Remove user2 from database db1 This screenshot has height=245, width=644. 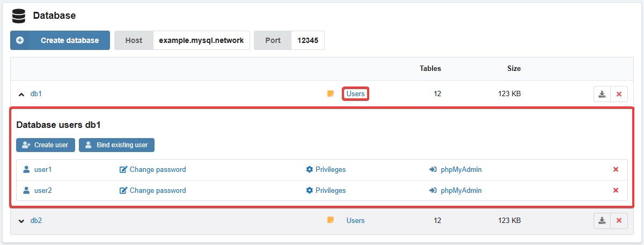click(x=616, y=190)
